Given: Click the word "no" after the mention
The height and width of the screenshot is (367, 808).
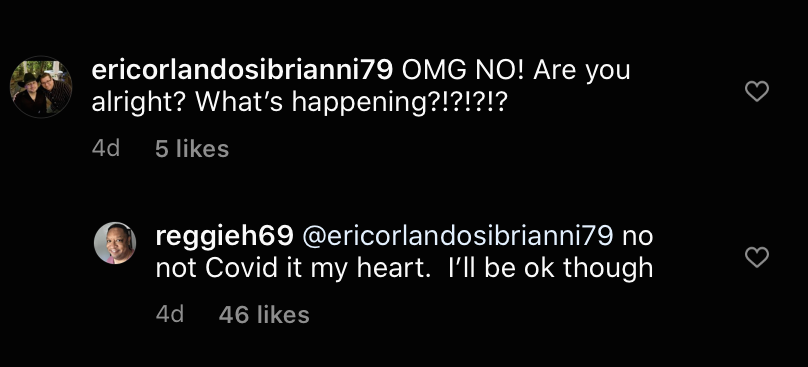Looking at the screenshot, I should (x=638, y=238).
